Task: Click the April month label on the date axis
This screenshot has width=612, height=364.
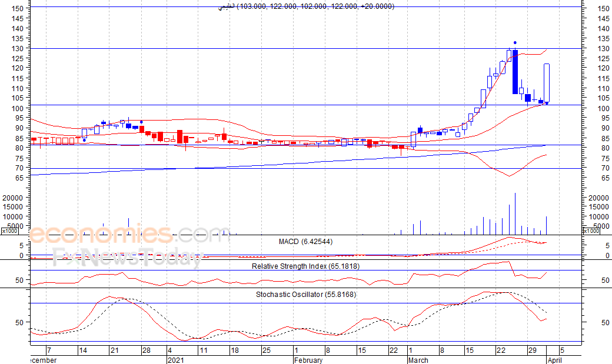Action: [x=554, y=360]
